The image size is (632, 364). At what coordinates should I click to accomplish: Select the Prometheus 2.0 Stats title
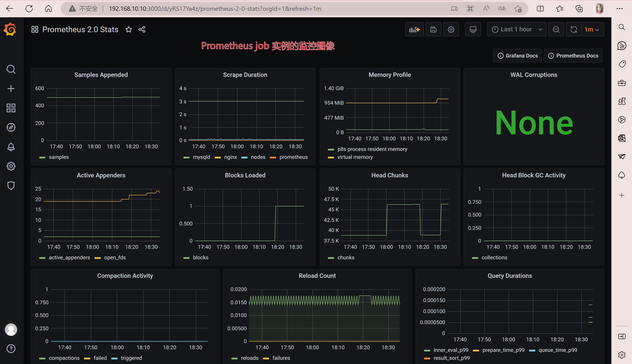tap(80, 29)
